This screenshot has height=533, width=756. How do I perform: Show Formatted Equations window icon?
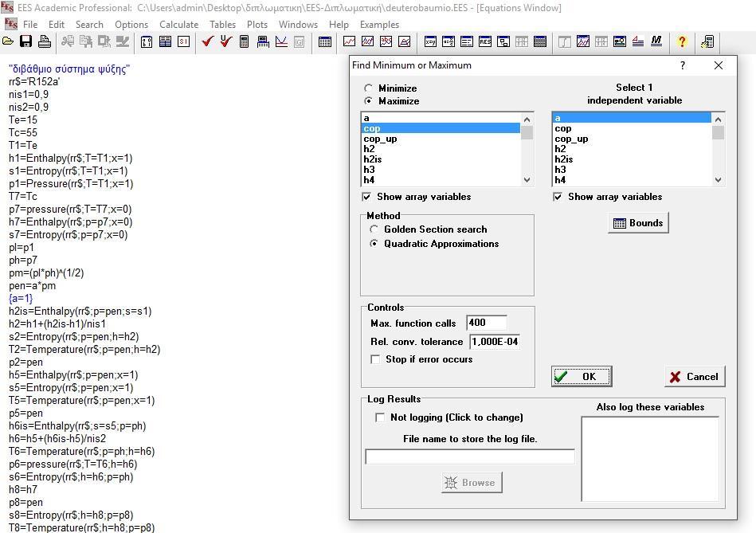449,42
